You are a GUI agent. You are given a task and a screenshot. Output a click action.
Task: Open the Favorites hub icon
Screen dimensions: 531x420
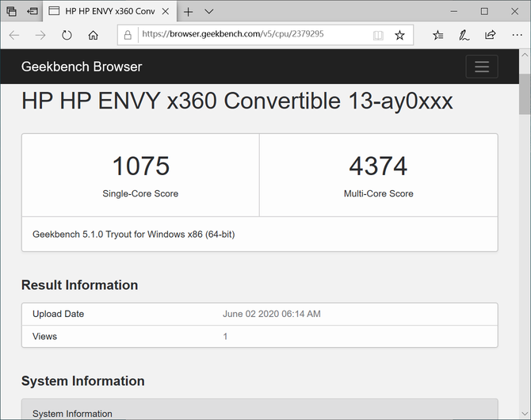(437, 35)
